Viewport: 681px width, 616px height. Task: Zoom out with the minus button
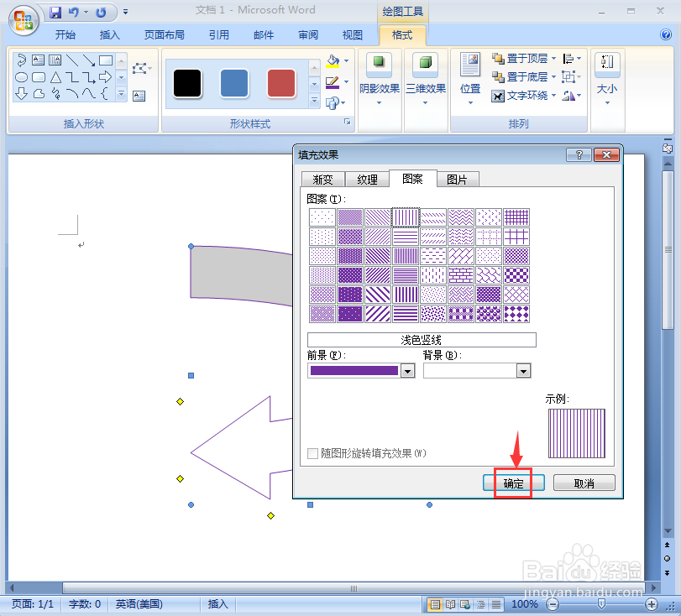[553, 604]
